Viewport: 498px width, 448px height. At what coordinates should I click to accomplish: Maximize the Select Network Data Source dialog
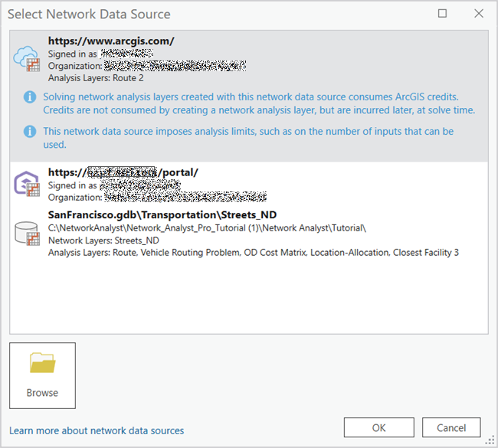[442, 13]
